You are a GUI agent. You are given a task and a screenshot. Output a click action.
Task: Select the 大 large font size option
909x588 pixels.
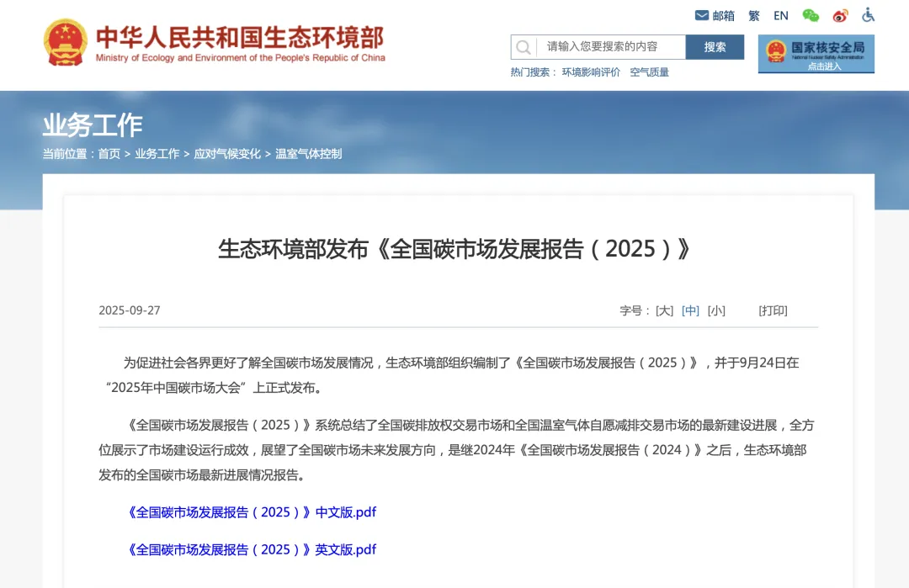[x=663, y=310]
